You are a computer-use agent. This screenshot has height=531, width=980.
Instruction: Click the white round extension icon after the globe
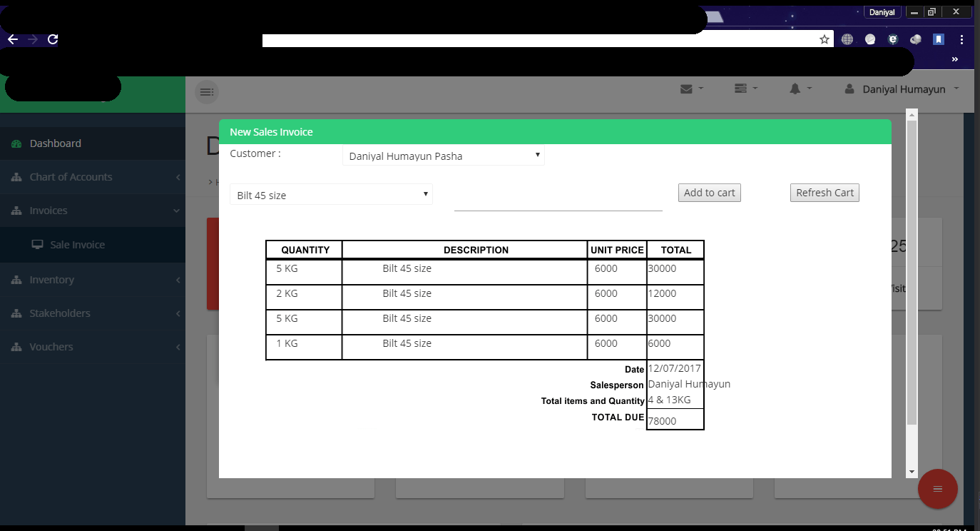tap(870, 39)
